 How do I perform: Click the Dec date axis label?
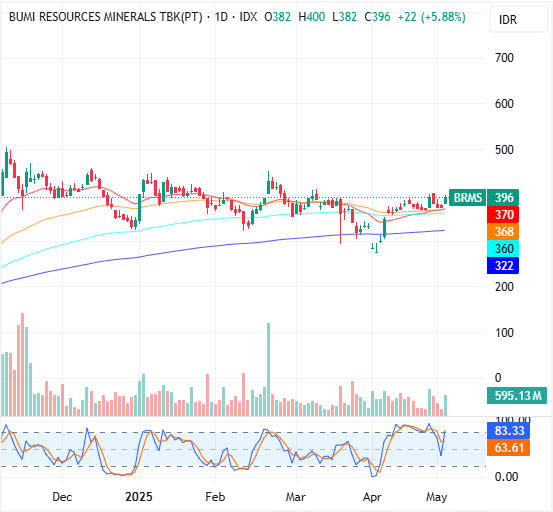click(x=62, y=497)
